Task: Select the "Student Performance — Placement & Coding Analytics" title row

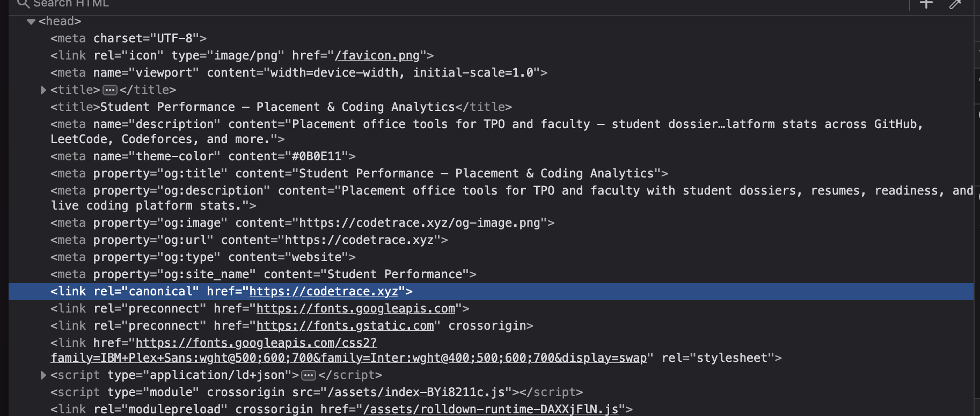Action: click(281, 107)
